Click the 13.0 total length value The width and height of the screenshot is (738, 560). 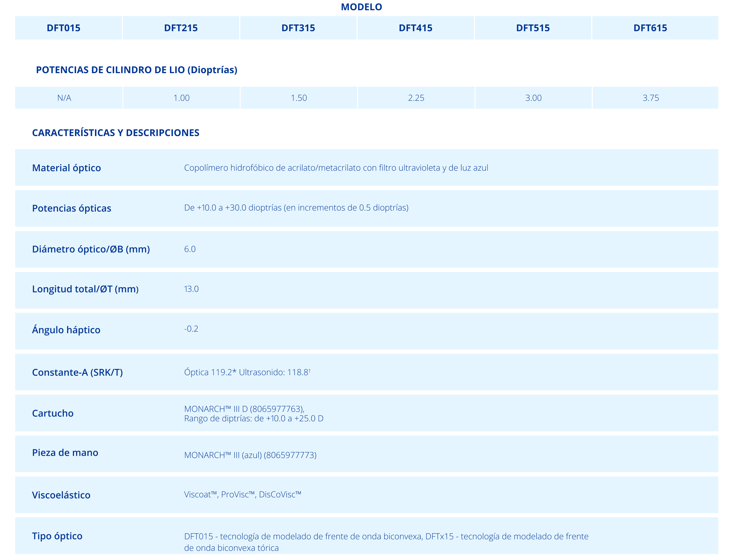tap(191, 289)
